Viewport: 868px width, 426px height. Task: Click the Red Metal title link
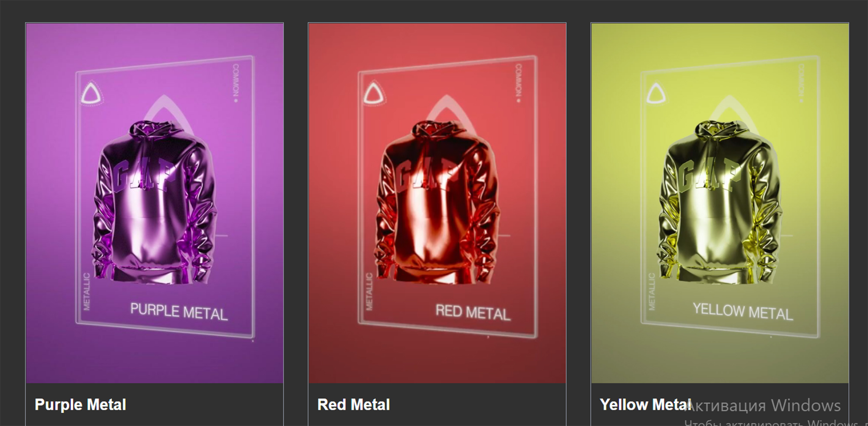click(354, 405)
